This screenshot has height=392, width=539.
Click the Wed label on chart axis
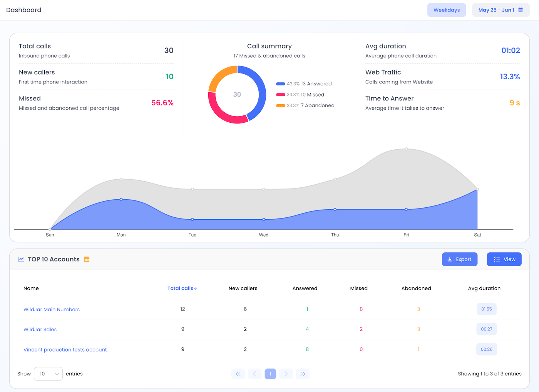pyautogui.click(x=264, y=235)
